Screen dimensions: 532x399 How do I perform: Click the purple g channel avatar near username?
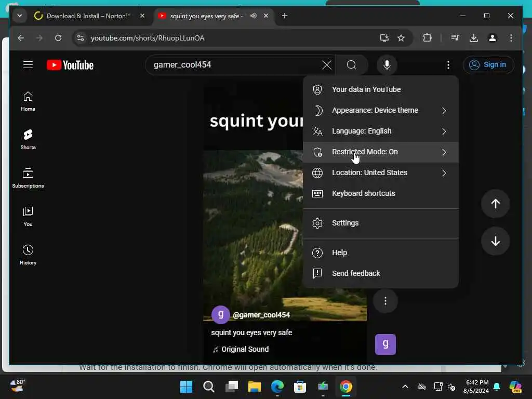point(220,315)
